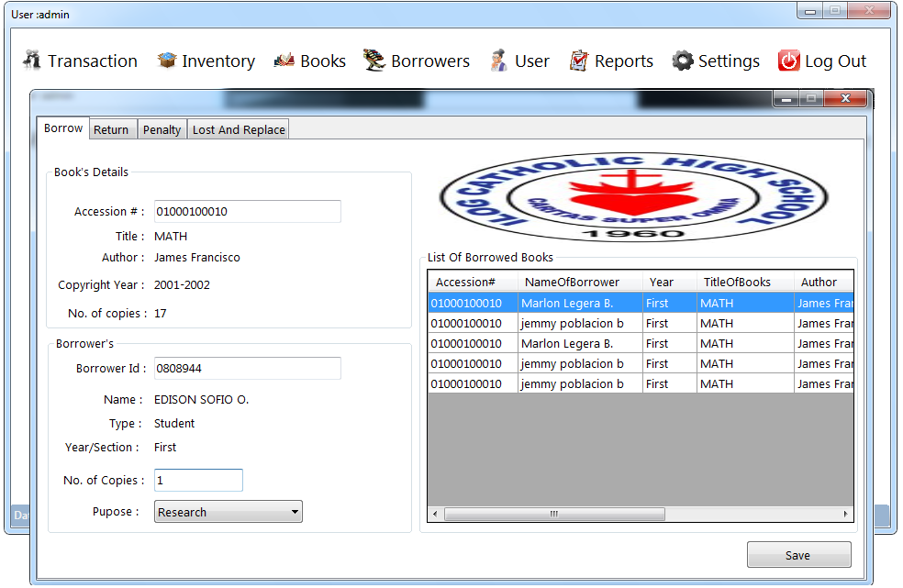903x588 pixels.
Task: Focus the Borrower Id text box
Action: 247,368
